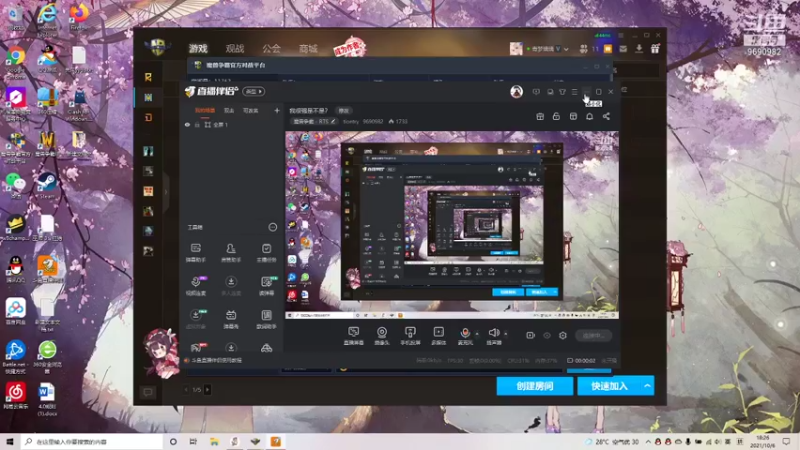This screenshot has width=800, height=450.
Task: Open the notification bell icon
Action: coord(589,116)
